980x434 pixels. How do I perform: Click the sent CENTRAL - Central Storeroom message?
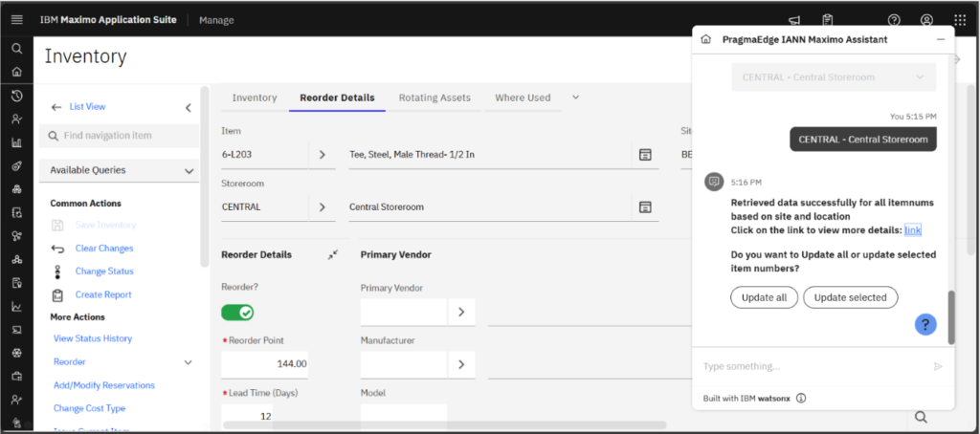click(x=863, y=140)
